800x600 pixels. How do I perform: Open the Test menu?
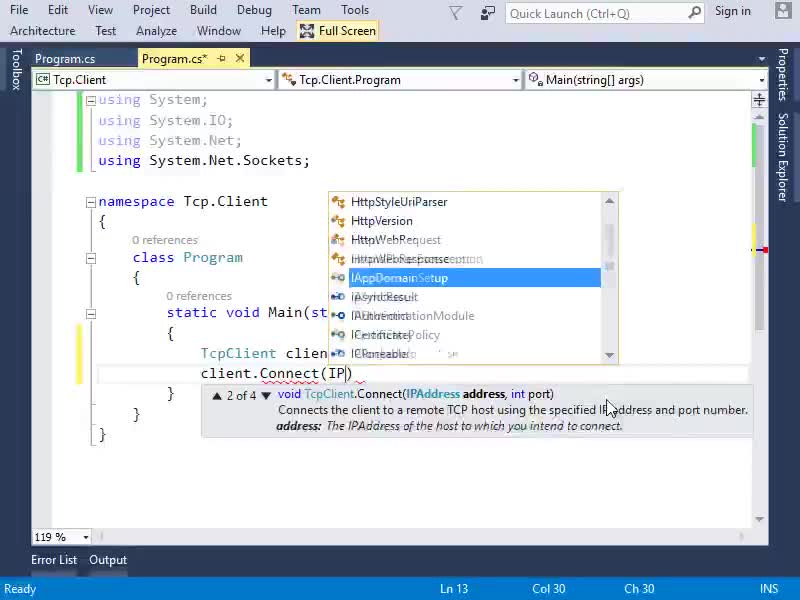pyautogui.click(x=106, y=31)
